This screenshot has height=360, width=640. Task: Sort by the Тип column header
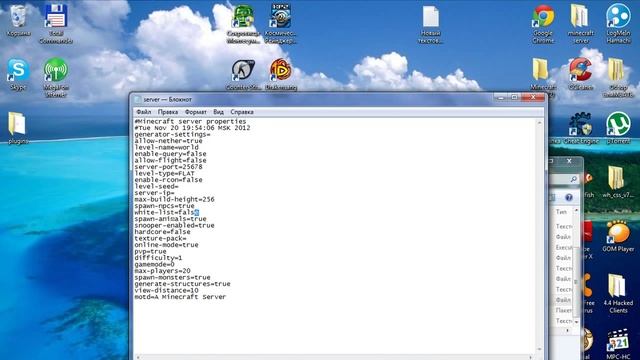562,212
